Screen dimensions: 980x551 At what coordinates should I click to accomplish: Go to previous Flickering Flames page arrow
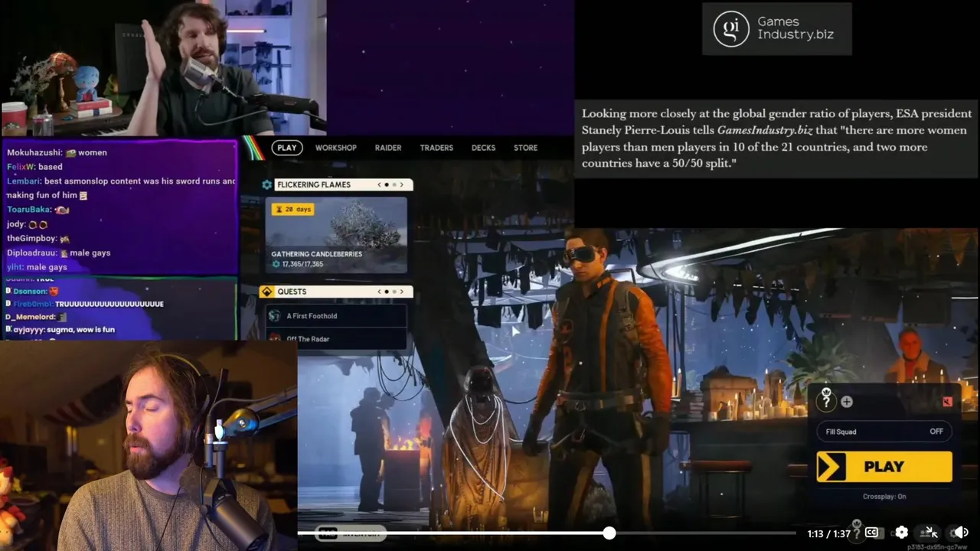pyautogui.click(x=379, y=184)
